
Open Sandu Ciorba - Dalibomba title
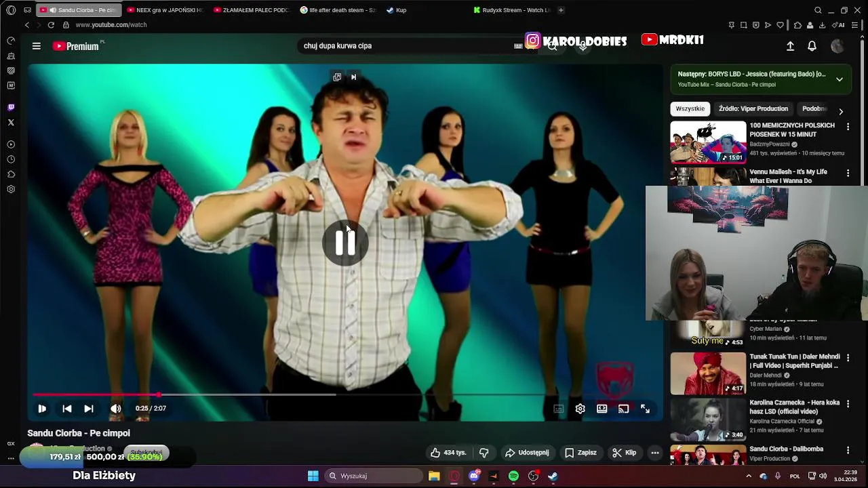tap(786, 449)
